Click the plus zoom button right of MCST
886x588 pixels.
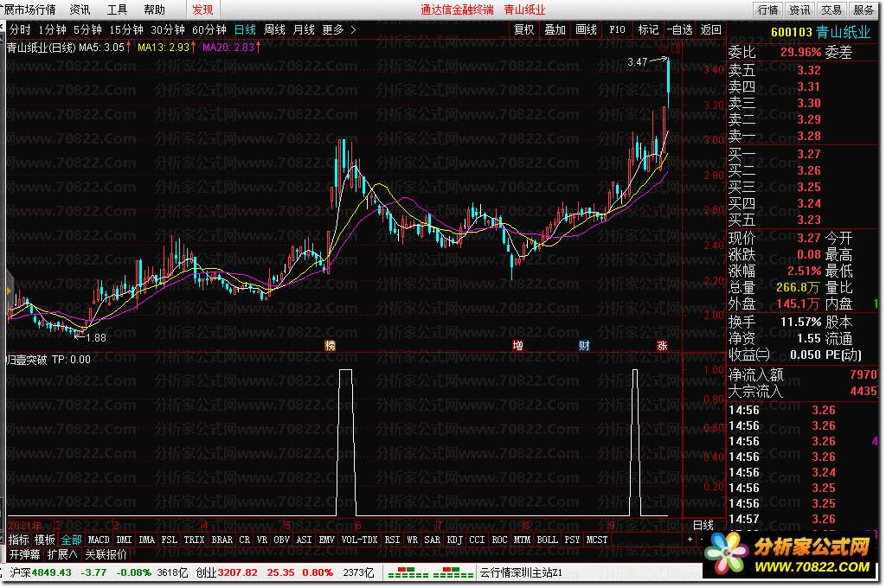point(690,540)
